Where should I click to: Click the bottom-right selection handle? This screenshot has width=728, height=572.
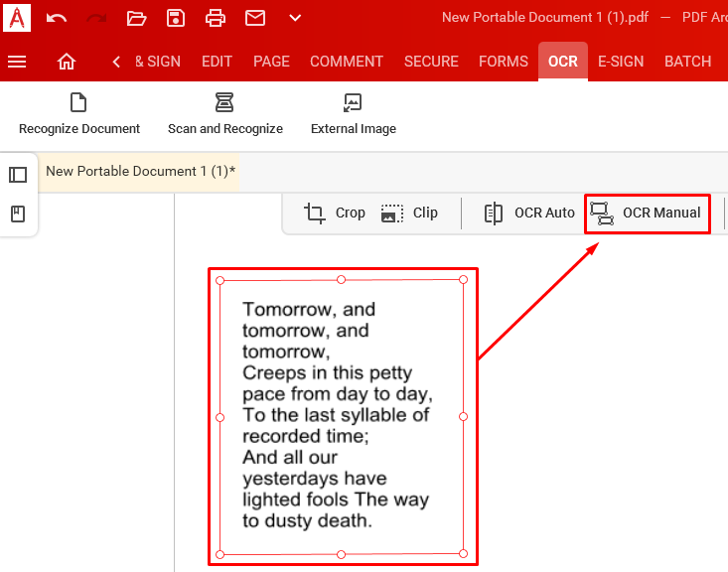click(x=463, y=553)
